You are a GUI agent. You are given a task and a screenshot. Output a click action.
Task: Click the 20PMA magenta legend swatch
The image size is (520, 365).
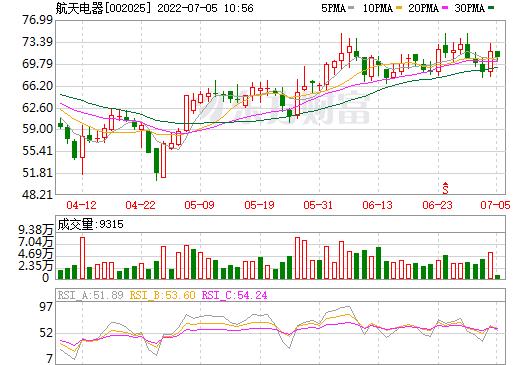pyautogui.click(x=445, y=8)
